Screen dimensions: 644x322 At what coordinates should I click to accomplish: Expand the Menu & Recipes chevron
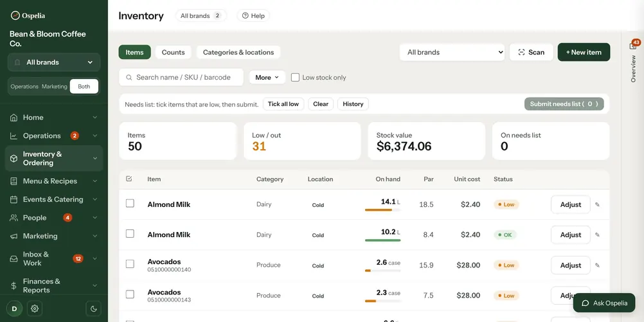click(95, 181)
